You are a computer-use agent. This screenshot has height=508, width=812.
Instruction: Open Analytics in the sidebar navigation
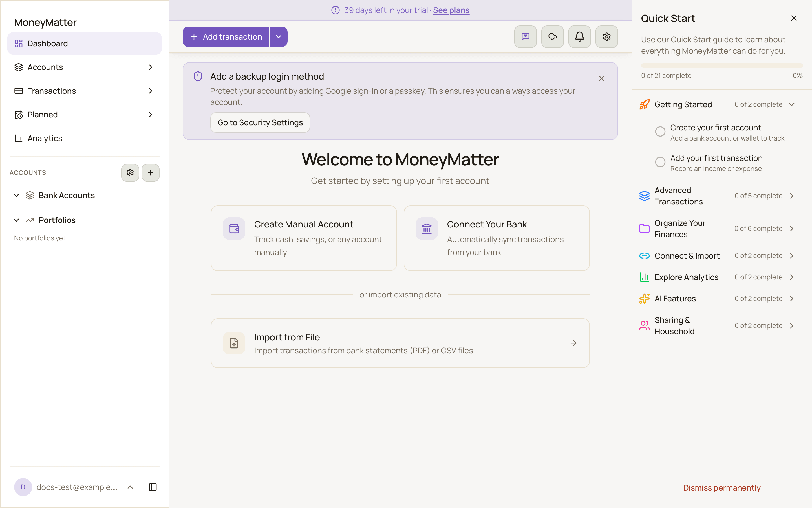tap(85, 138)
